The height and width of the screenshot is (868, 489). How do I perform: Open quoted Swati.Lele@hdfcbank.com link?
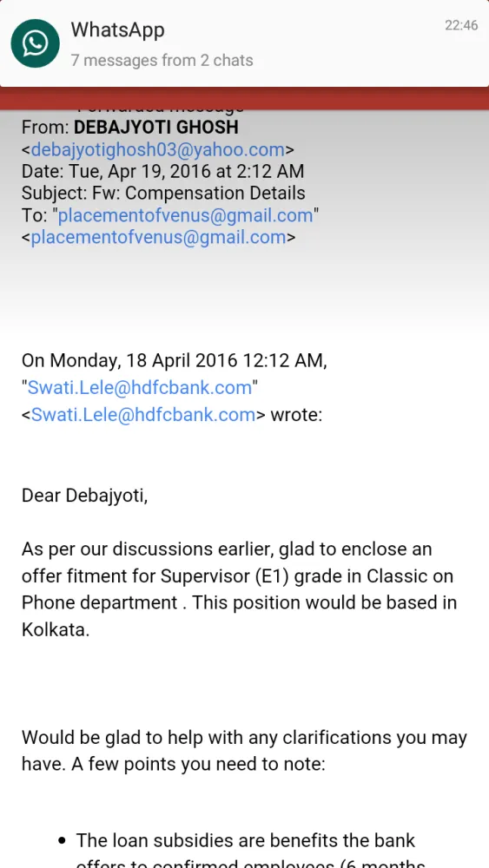pyautogui.click(x=140, y=387)
